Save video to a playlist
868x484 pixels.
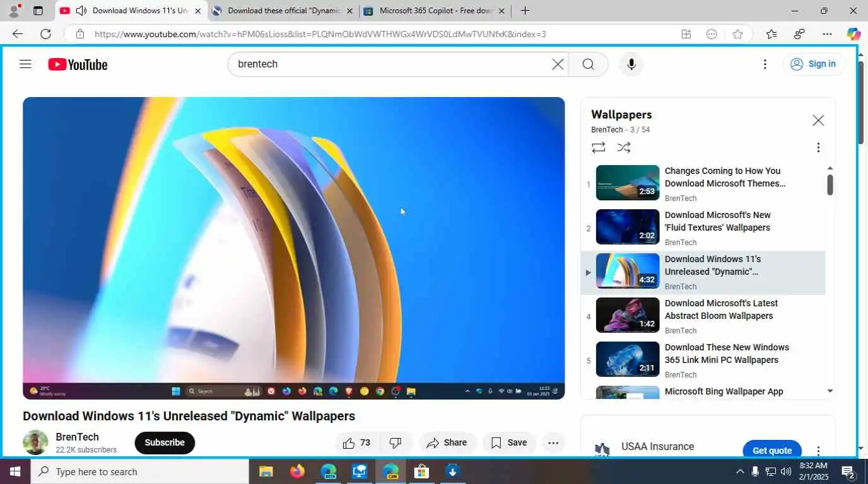[509, 442]
